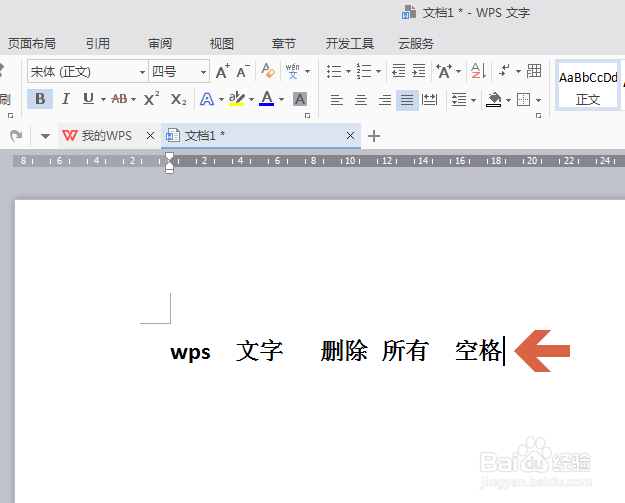
Task: Open Chinese layout A icon
Action: [444, 71]
